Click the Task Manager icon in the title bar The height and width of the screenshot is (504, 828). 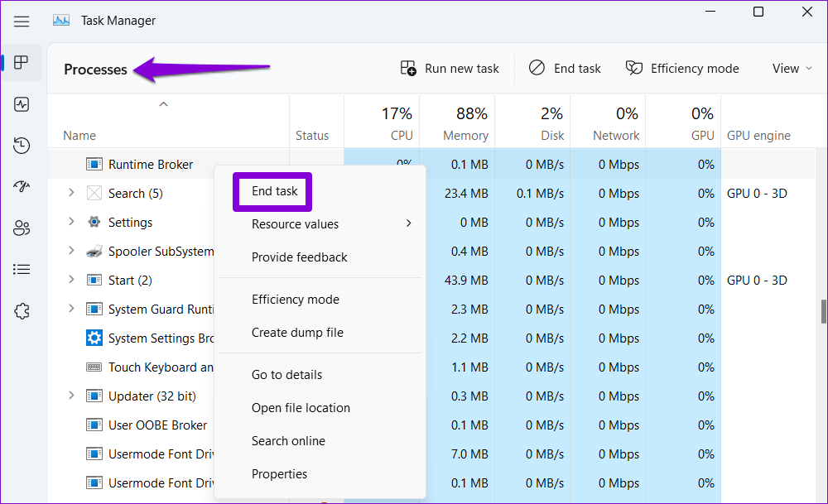[x=60, y=19]
